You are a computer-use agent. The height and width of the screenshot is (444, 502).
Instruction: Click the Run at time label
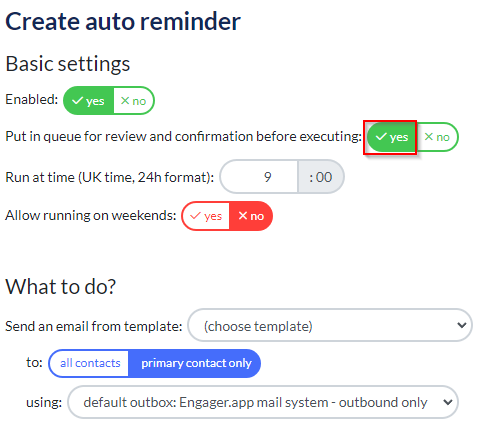[x=110, y=177]
